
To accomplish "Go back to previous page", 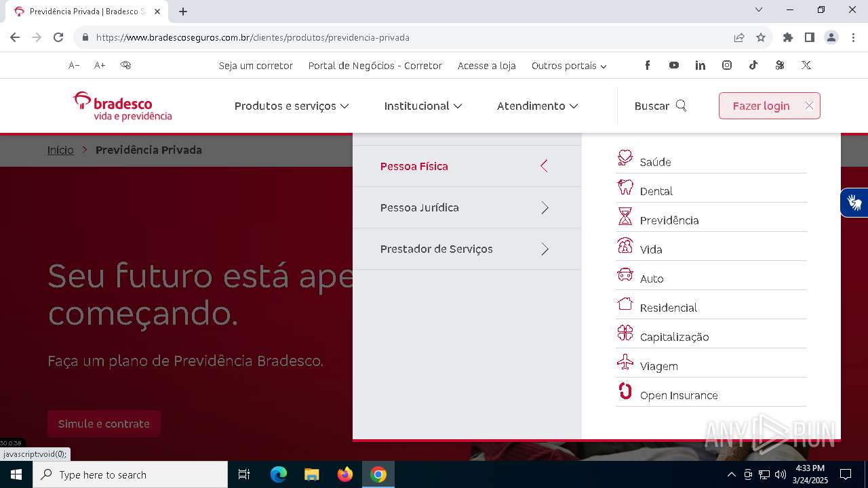I will pyautogui.click(x=15, y=37).
